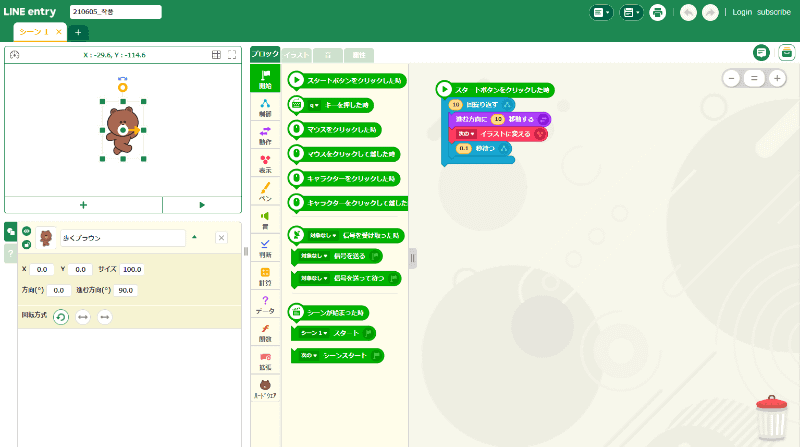Click the trash can in workspace
Viewport: 800px width, 447px height.
771,417
